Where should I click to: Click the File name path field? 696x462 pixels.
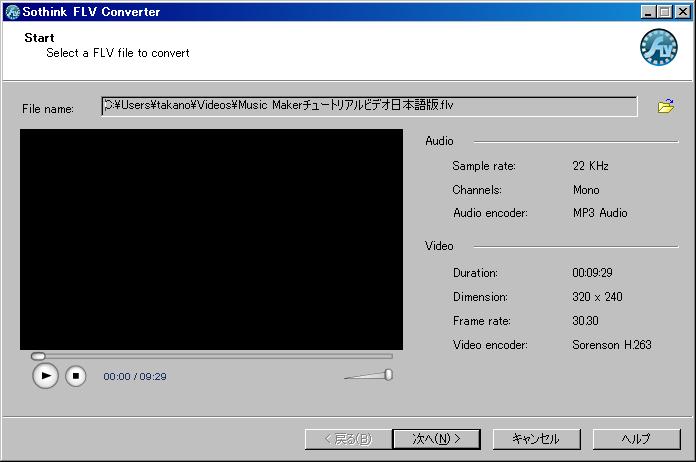tap(369, 107)
